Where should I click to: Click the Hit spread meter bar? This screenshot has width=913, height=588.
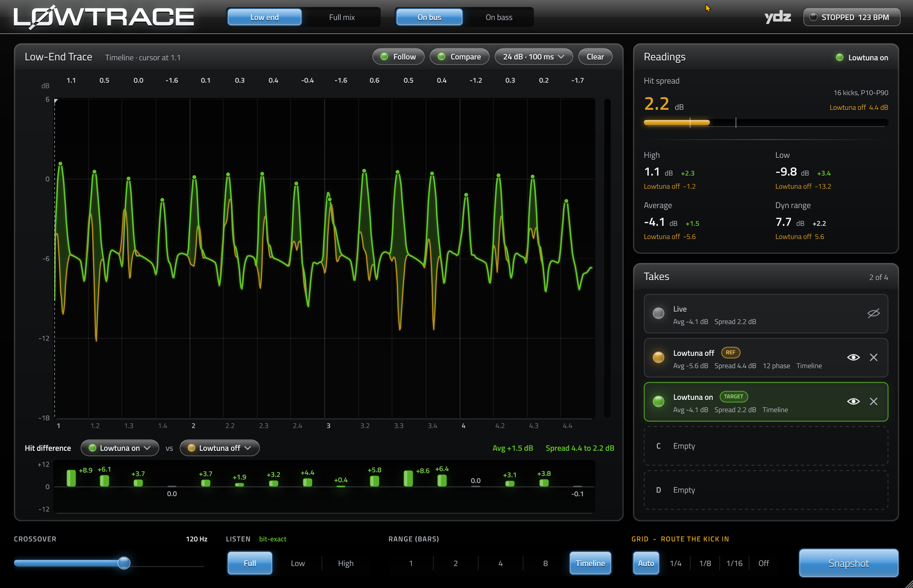point(765,123)
